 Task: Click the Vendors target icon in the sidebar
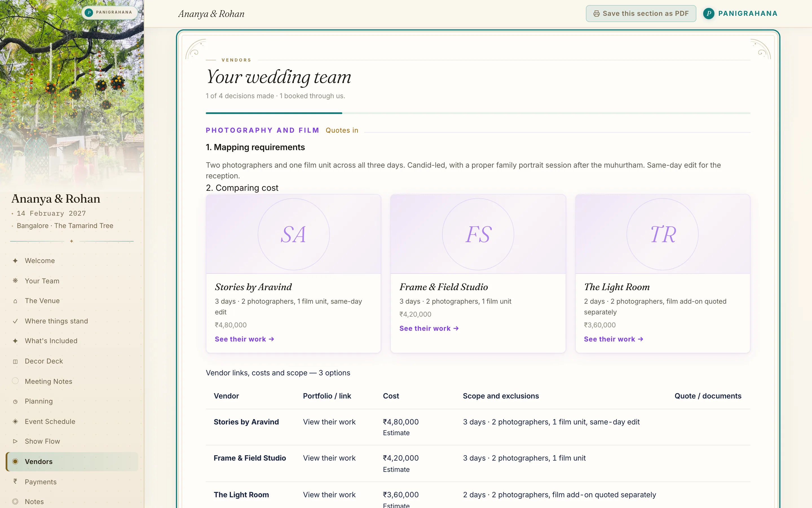(x=15, y=461)
